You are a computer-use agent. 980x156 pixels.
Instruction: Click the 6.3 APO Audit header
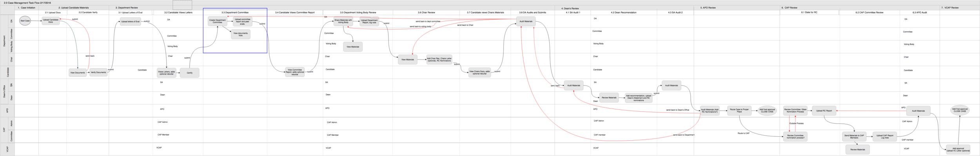[x=920, y=13]
